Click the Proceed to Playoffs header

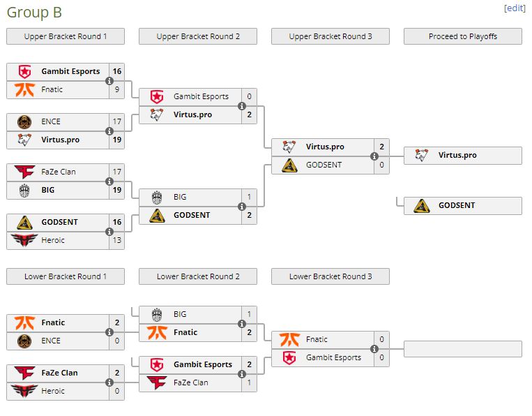[x=463, y=36]
